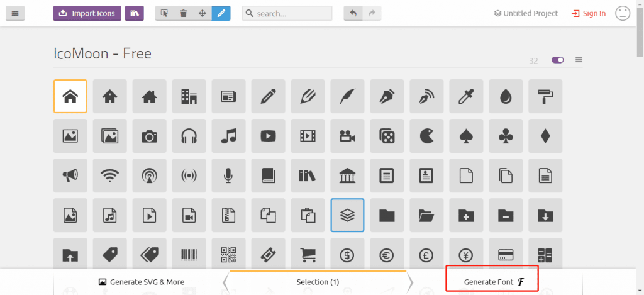Activate the Select arrow tool
Image resolution: width=644 pixels, height=295 pixels.
click(165, 13)
